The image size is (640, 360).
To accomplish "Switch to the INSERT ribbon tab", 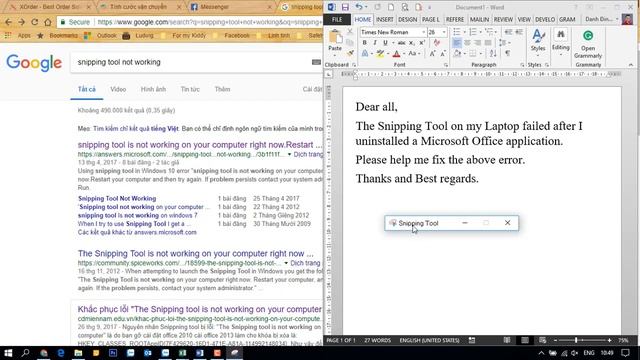I will point(384,20).
